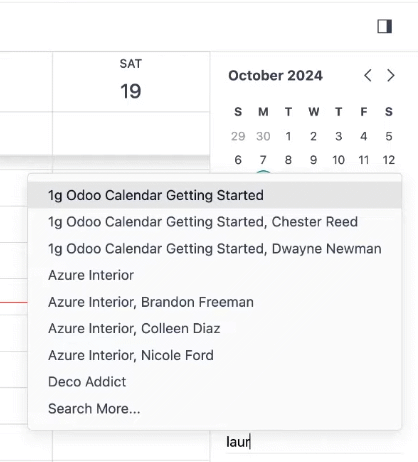
Task: Open Saturday 19 day column header
Action: [131, 82]
